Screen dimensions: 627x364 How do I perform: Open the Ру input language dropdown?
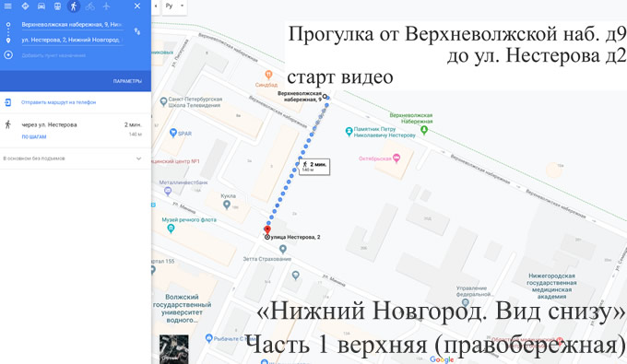(x=175, y=6)
